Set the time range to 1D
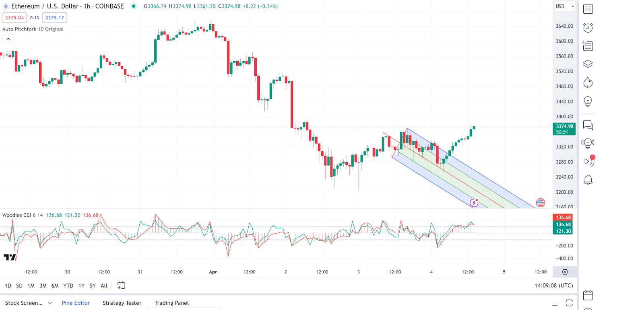This screenshot has height=310, width=644. (x=8, y=286)
